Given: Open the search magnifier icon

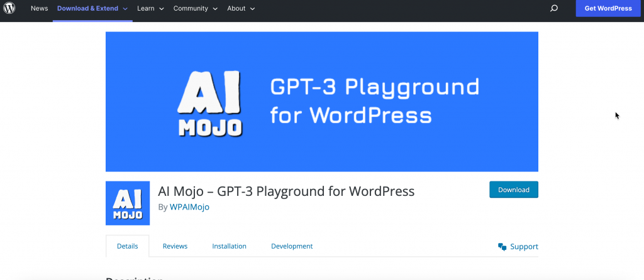Looking at the screenshot, I should tap(553, 8).
